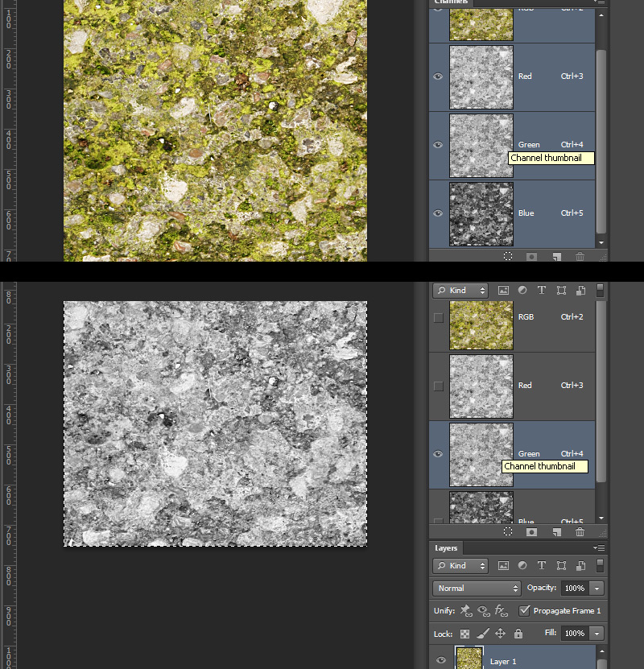Save selection as channel in upper Channels panel
This screenshot has height=669, width=644.
pyautogui.click(x=531, y=257)
